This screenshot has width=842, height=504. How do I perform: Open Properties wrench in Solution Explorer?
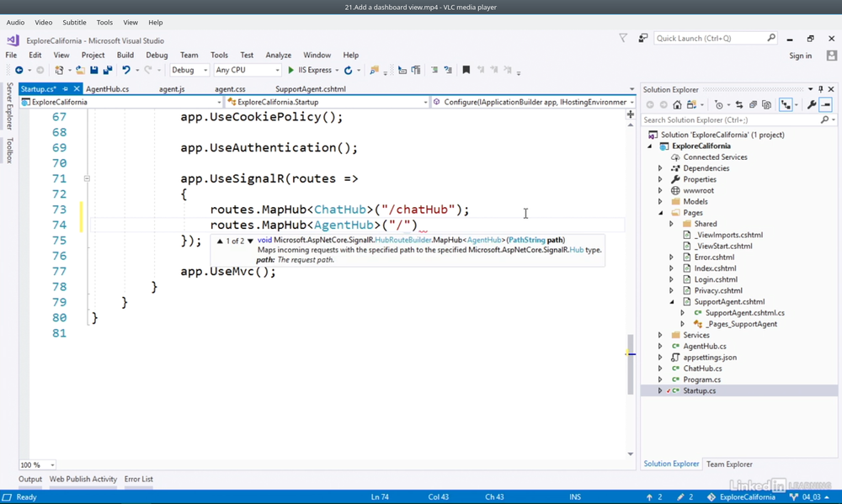pyautogui.click(x=811, y=105)
